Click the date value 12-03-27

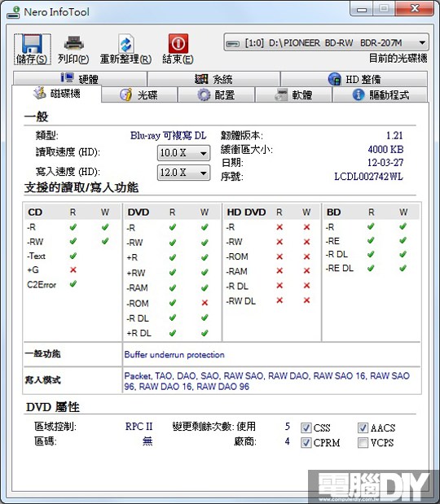(x=385, y=162)
